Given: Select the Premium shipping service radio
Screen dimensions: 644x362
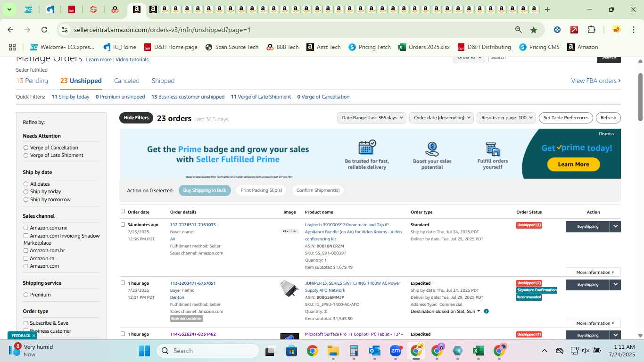Looking at the screenshot, I should [x=26, y=295].
